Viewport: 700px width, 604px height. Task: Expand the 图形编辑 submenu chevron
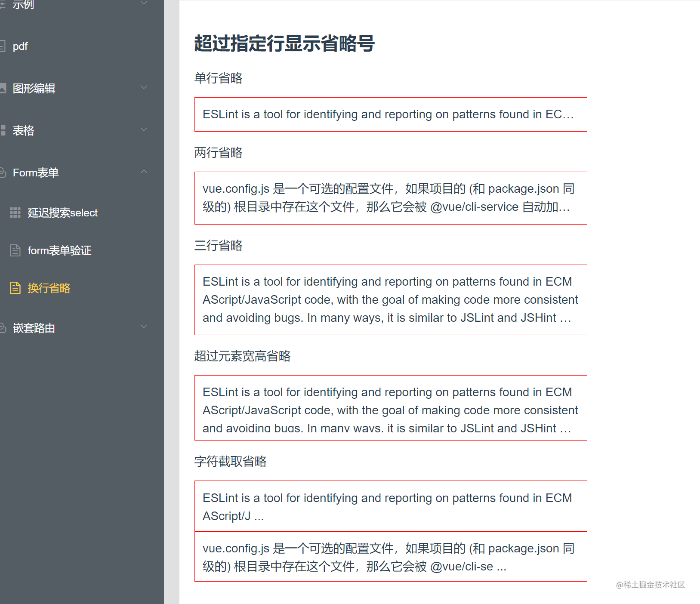144,87
